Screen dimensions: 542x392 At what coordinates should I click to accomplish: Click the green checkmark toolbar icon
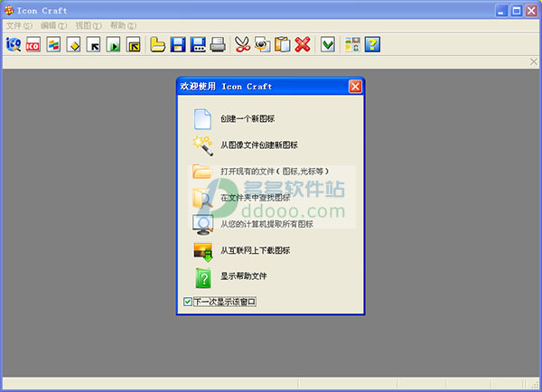tap(327, 44)
